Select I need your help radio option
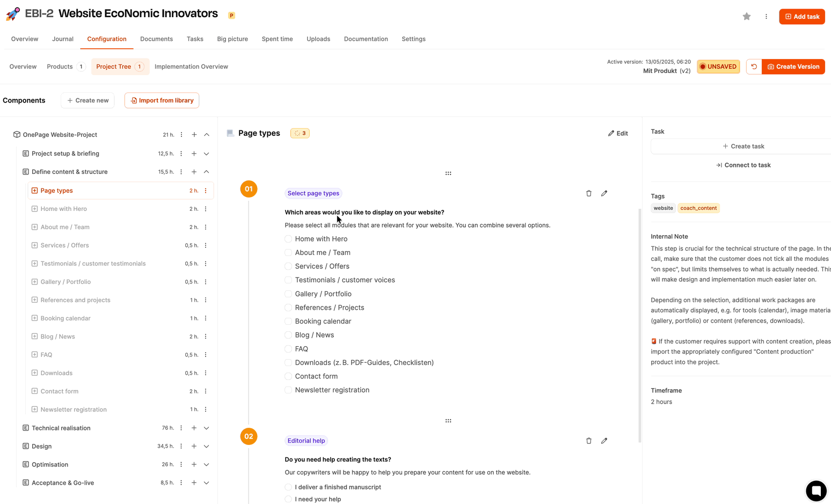 pyautogui.click(x=288, y=499)
